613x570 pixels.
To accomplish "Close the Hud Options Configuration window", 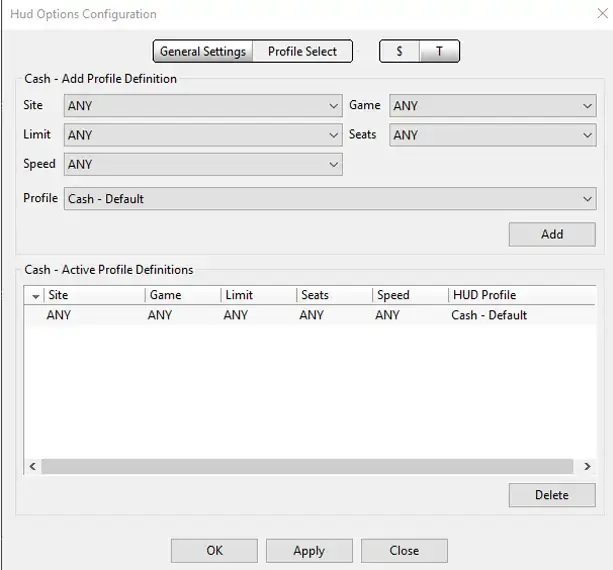I will click(x=602, y=14).
